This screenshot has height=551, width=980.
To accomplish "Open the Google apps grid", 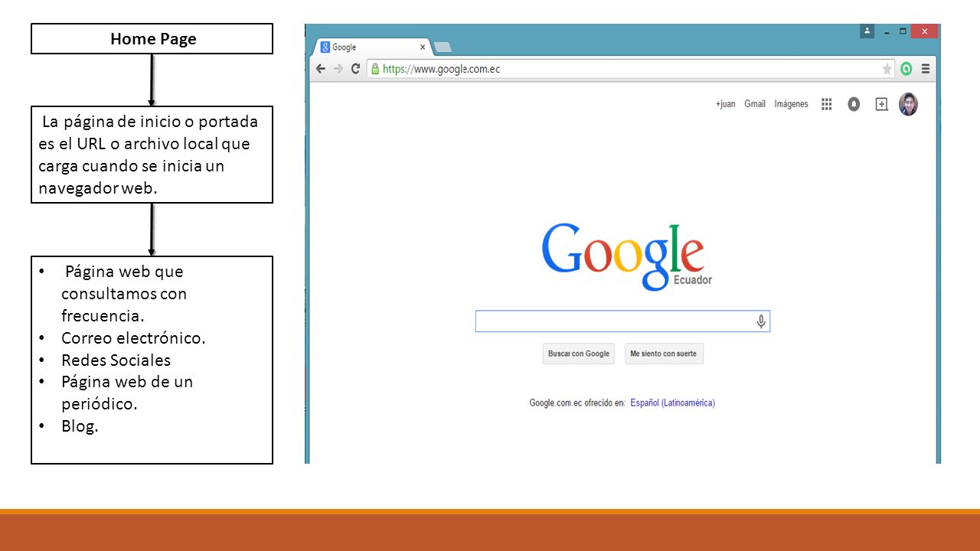I will tap(827, 104).
